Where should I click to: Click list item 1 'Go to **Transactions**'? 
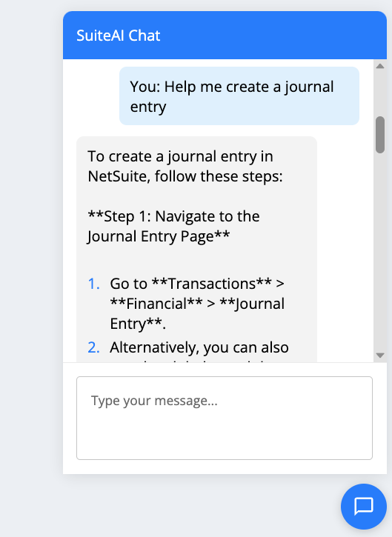[197, 304]
